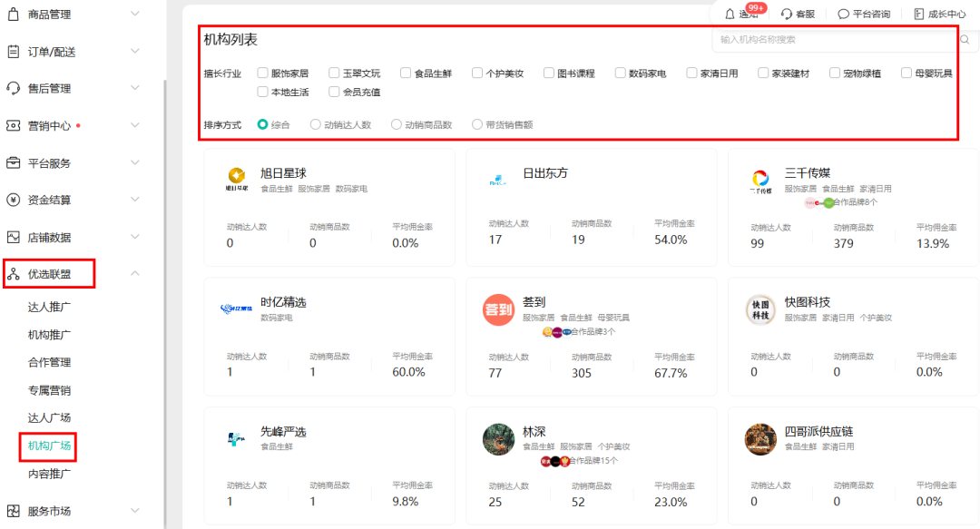Open the 林深 institution card title
This screenshot has width=980, height=529.
[534, 432]
